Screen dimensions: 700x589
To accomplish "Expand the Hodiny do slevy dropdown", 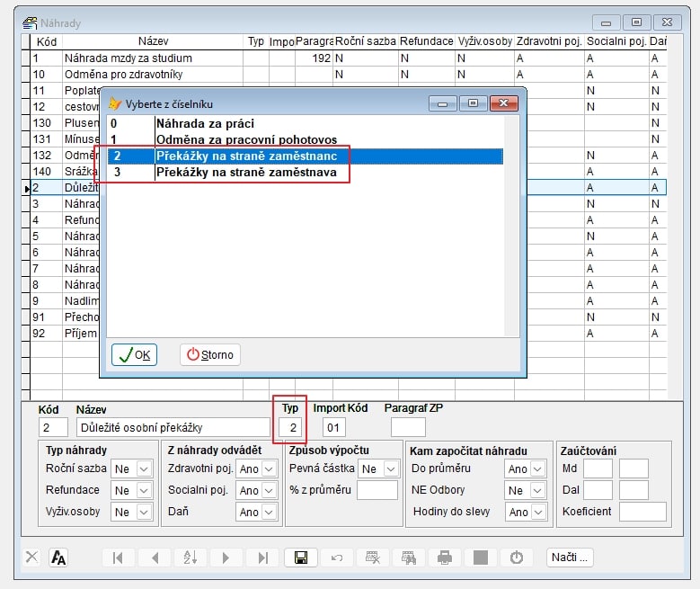I will coord(537,513).
